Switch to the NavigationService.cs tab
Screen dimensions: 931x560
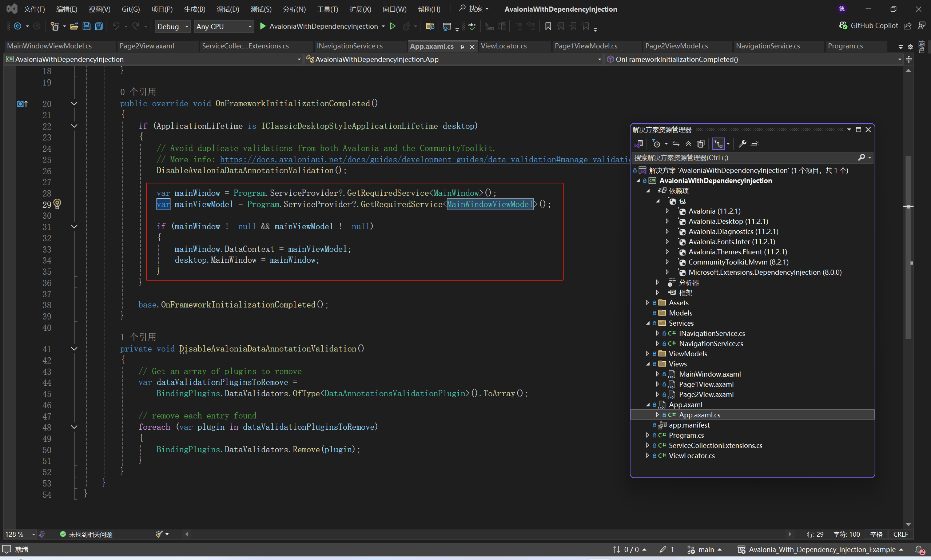(x=768, y=46)
